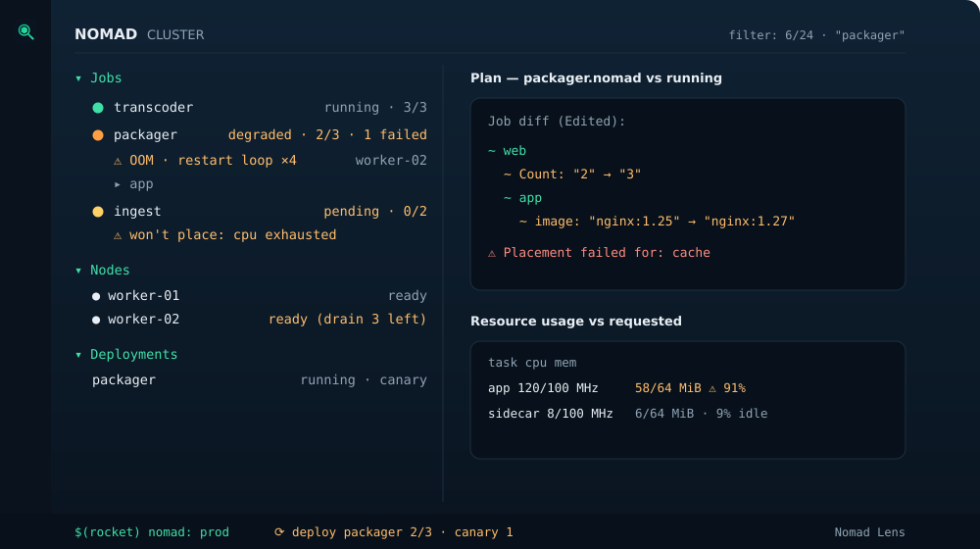Click the 'running · 3/3' status text
Viewport: 980px width, 549px height.
[375, 108]
